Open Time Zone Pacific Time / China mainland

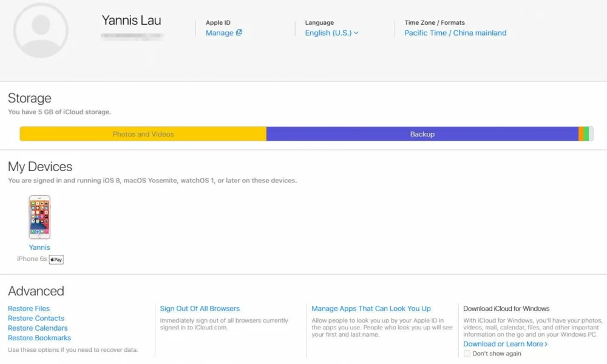click(x=455, y=33)
